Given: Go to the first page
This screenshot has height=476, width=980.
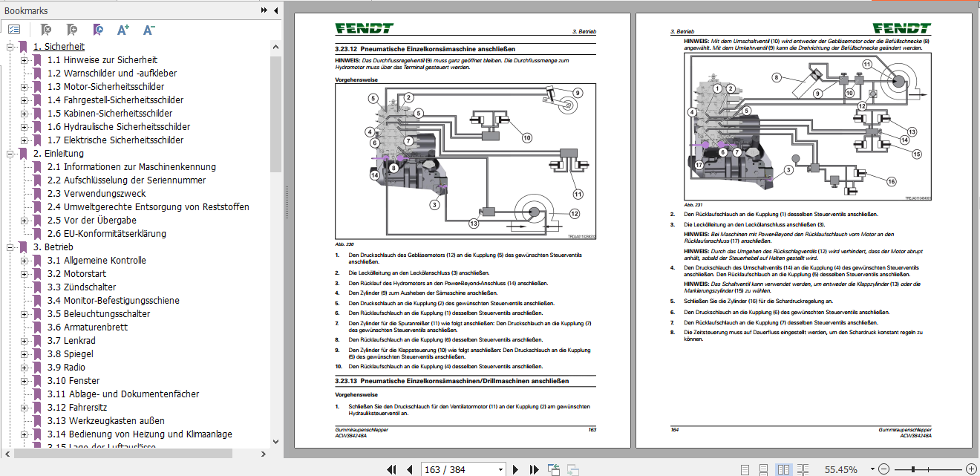Looking at the screenshot, I should pos(392,469).
